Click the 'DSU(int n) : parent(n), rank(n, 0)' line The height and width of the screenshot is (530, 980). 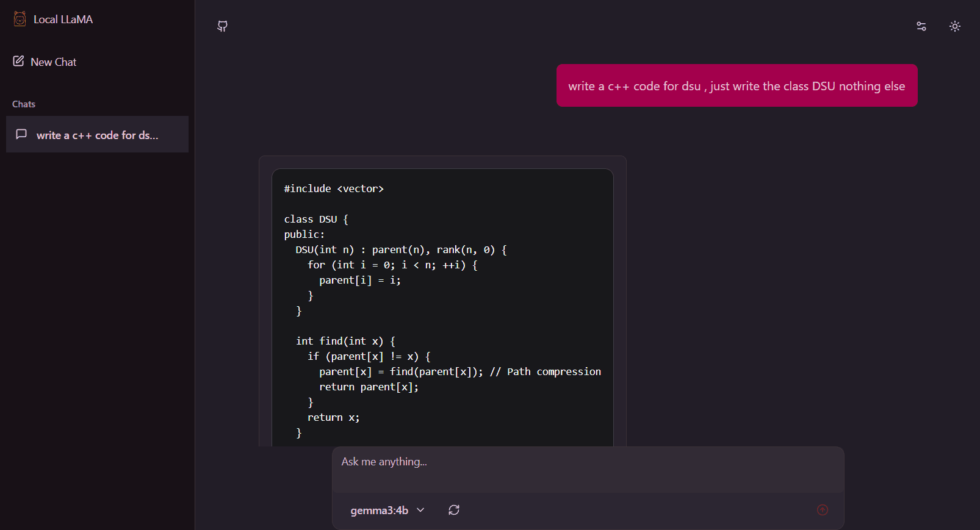point(402,250)
